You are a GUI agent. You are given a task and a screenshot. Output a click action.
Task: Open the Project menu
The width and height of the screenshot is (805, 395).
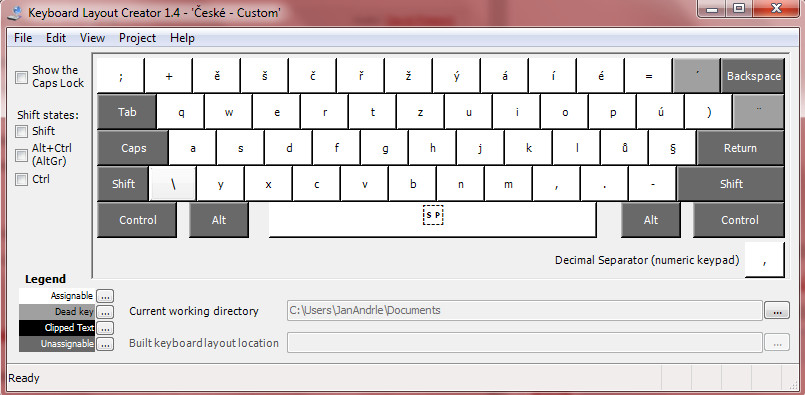(138, 38)
